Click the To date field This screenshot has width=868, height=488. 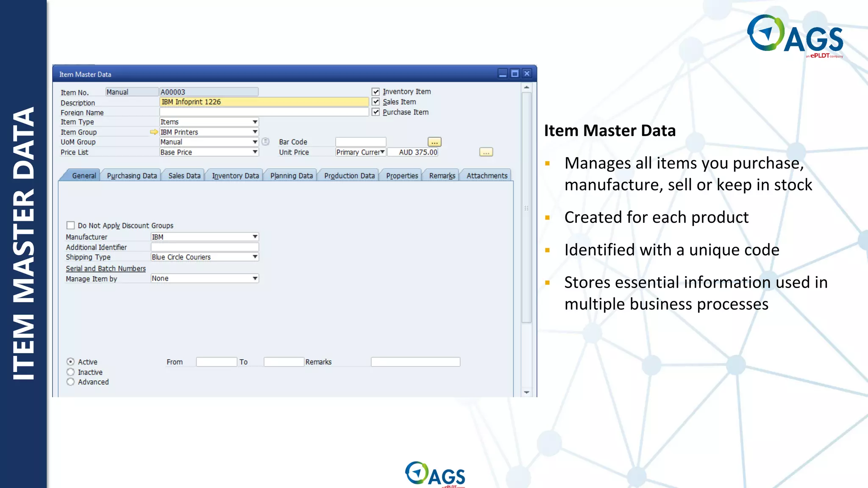tap(284, 362)
